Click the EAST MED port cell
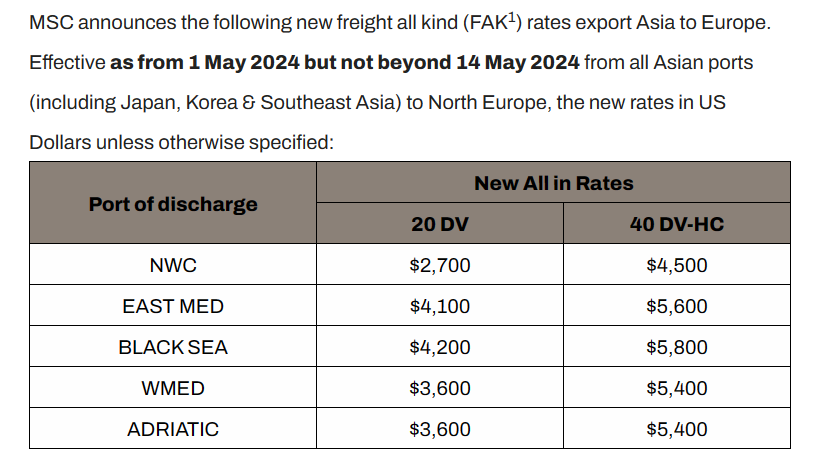 pyautogui.click(x=173, y=306)
